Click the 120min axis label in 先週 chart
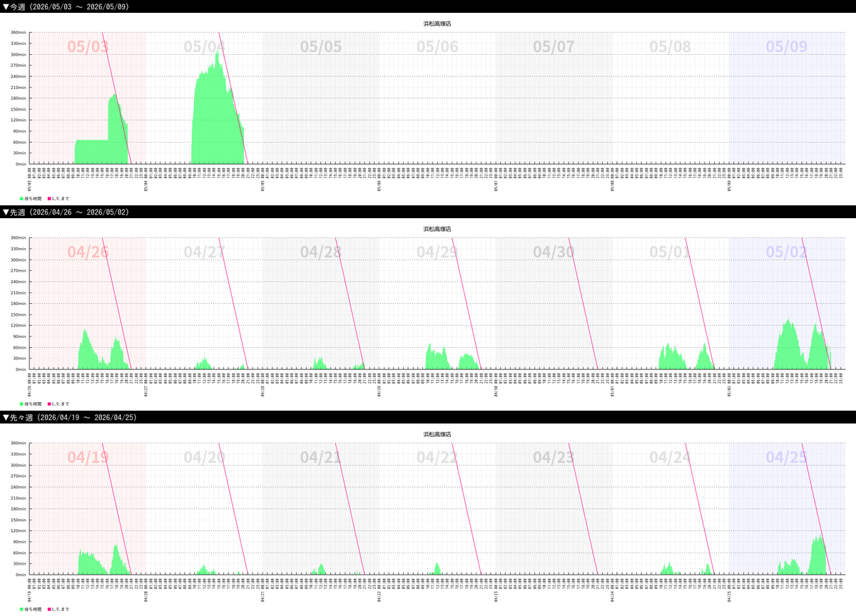This screenshot has height=616, width=856. tap(19, 325)
